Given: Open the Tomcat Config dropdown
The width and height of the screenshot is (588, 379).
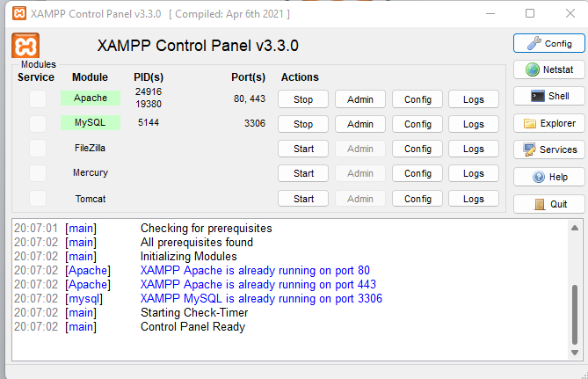Looking at the screenshot, I should [x=417, y=199].
